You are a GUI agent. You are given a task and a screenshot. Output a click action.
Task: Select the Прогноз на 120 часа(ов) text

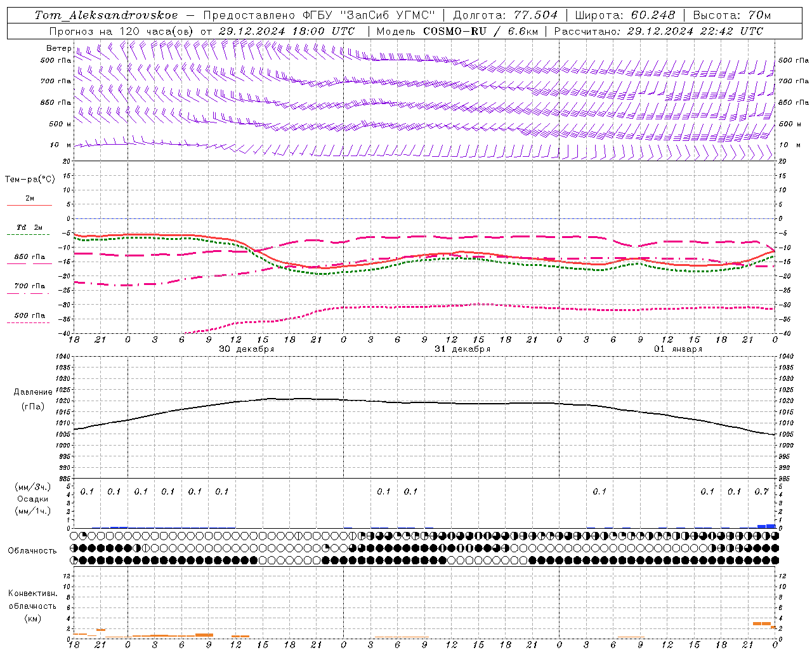[x=122, y=31]
